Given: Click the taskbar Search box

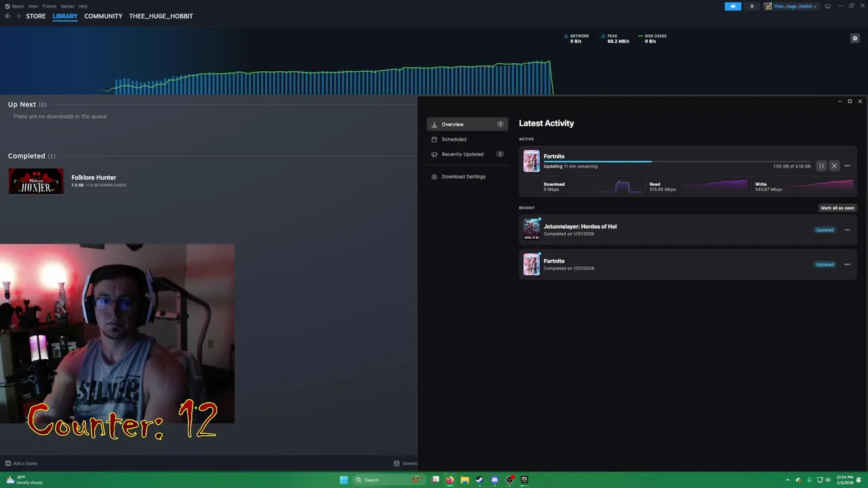Looking at the screenshot, I should click(x=389, y=480).
